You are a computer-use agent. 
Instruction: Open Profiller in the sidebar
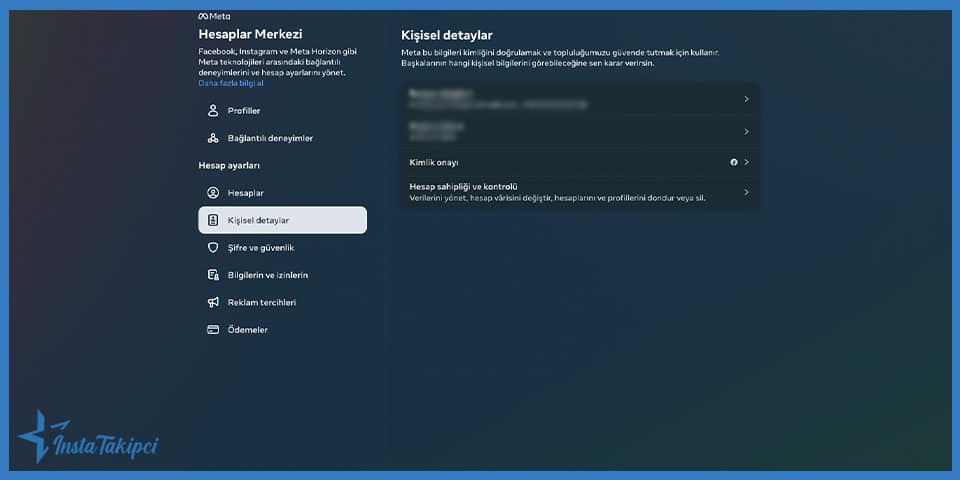pyautogui.click(x=283, y=111)
